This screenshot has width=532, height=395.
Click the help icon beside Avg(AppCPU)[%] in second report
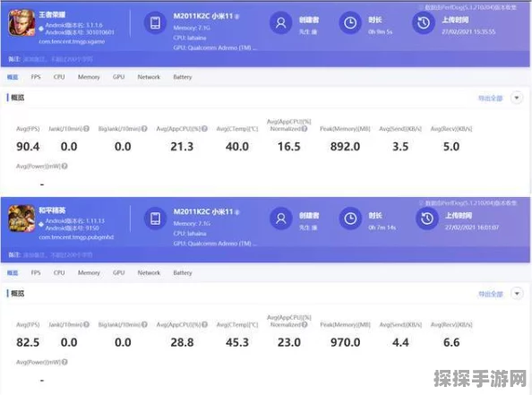pyautogui.click(x=204, y=324)
